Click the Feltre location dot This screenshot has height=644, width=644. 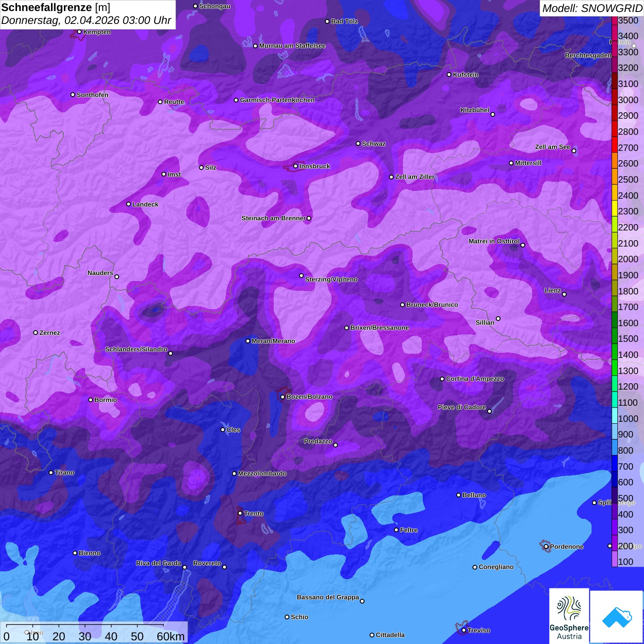pos(396,530)
